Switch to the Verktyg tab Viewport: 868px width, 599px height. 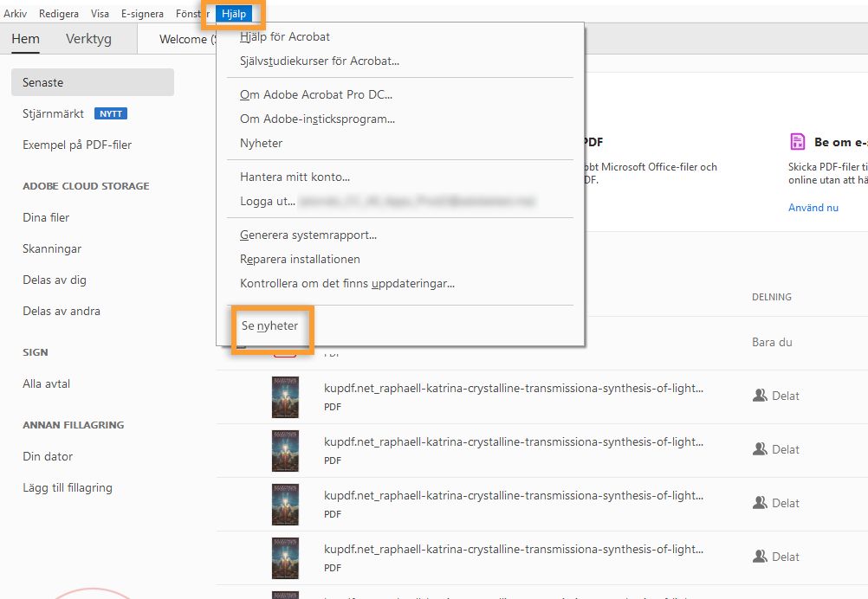click(88, 39)
